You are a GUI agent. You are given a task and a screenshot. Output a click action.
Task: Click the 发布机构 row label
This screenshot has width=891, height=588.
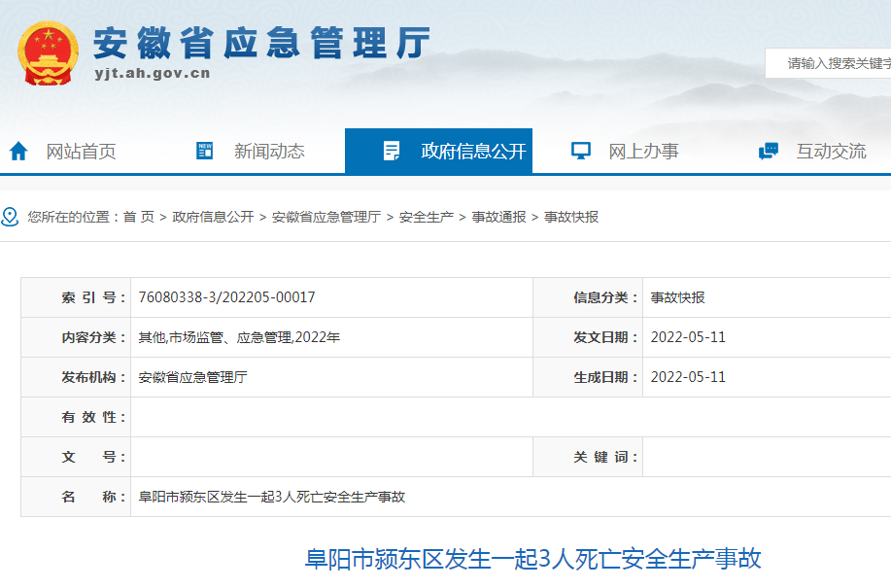(93, 377)
